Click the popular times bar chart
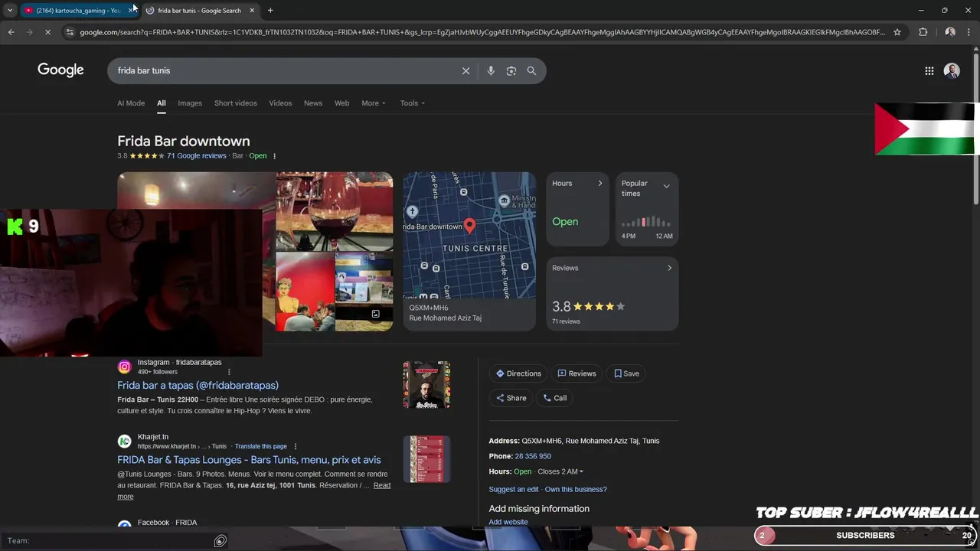 646,222
